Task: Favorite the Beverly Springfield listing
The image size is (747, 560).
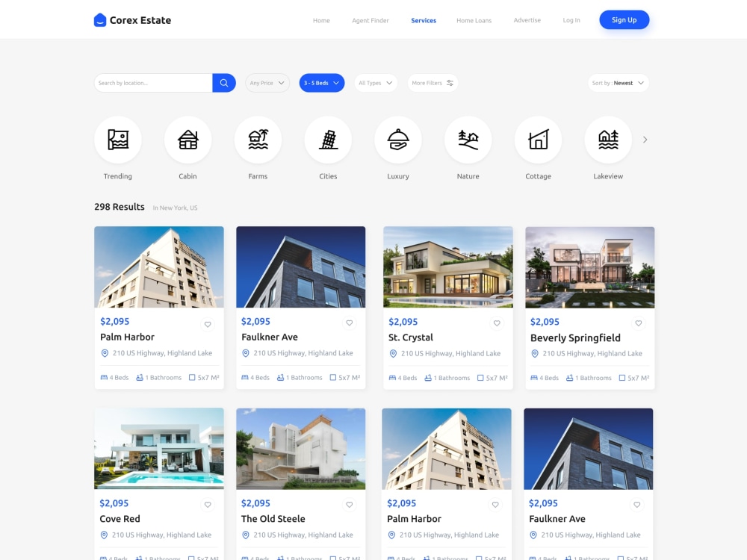Action: [639, 323]
